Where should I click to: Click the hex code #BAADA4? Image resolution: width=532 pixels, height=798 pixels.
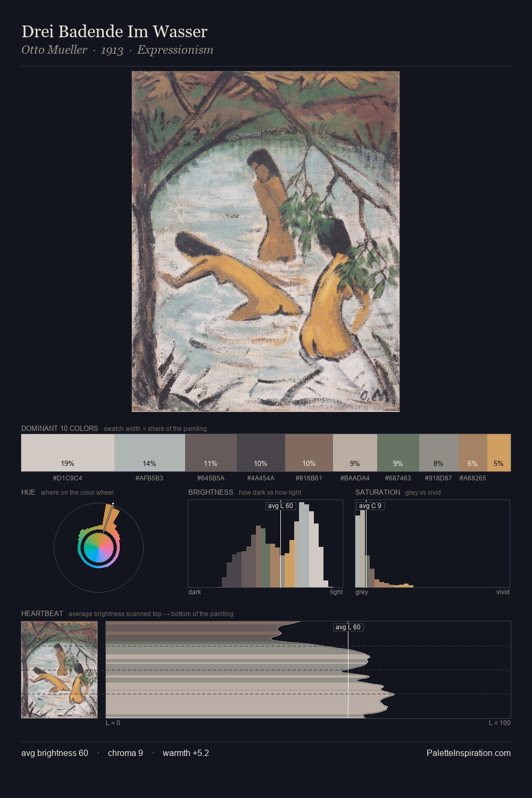(355, 478)
